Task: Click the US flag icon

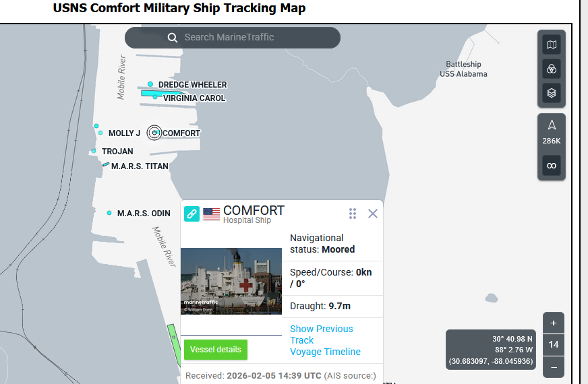Action: click(211, 214)
